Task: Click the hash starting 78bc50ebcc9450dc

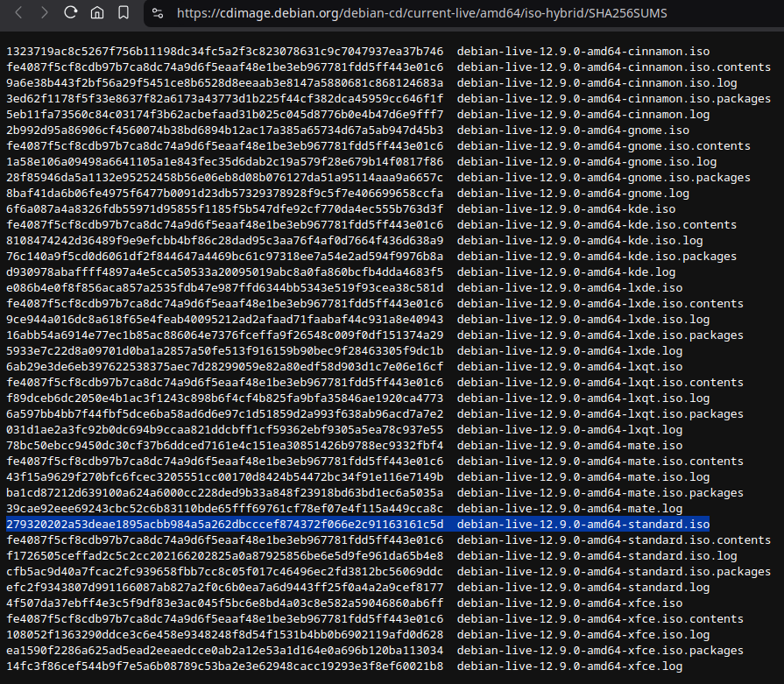Action: pyautogui.click(x=224, y=445)
